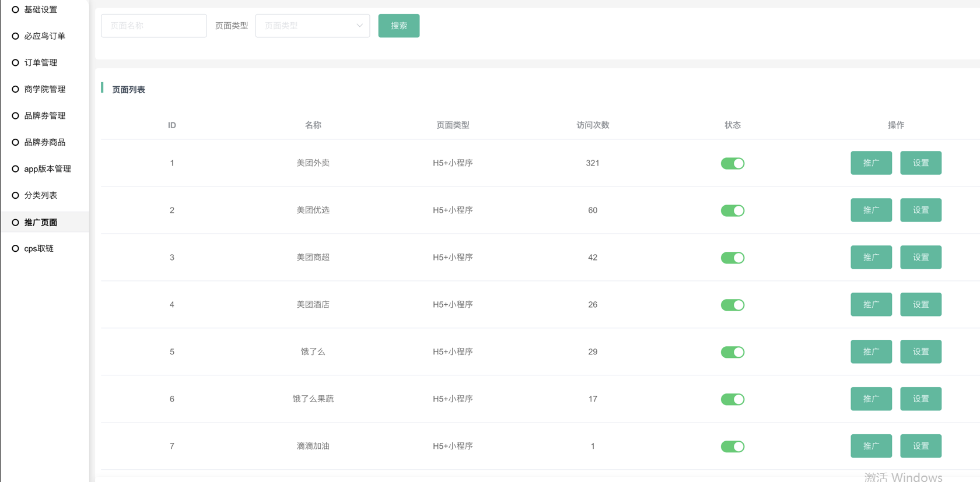Toggle status switch for 美团商超

[x=732, y=258]
